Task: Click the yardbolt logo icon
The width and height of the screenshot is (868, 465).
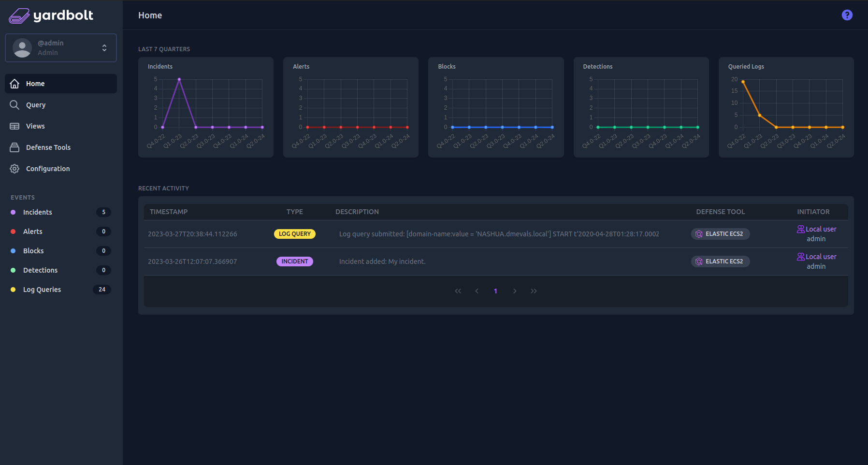Action: pos(19,16)
